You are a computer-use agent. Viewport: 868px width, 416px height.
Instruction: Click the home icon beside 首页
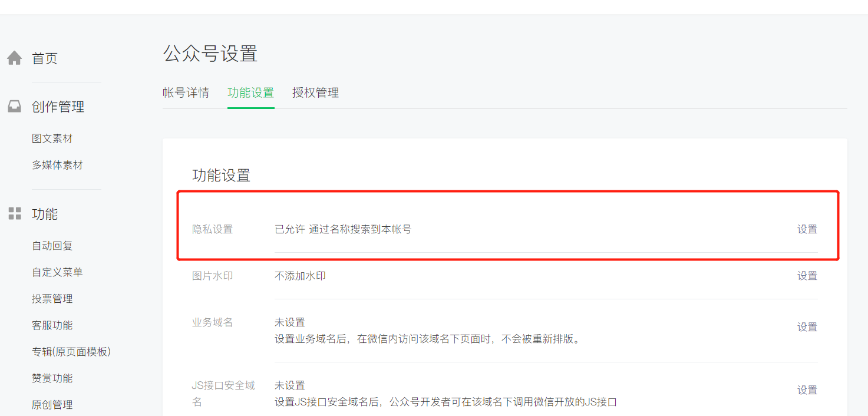[x=14, y=58]
